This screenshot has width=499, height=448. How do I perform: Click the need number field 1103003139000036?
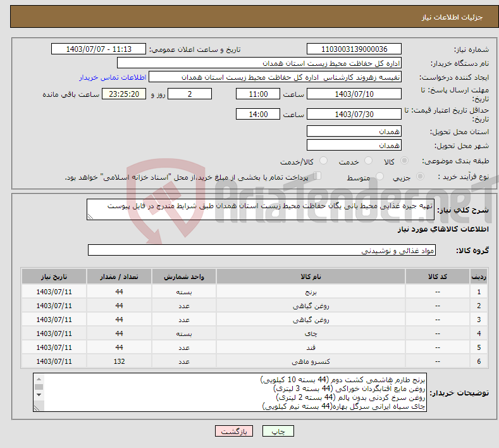tap(354, 49)
